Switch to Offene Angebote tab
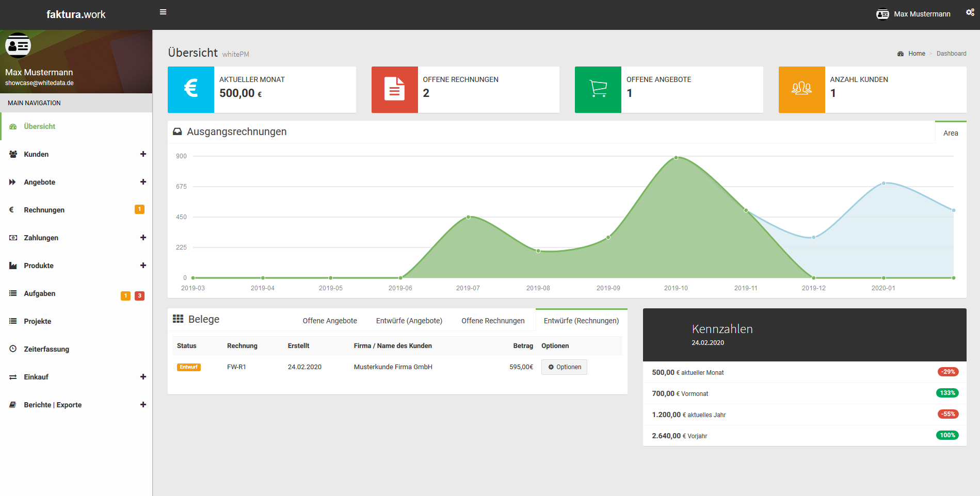The height and width of the screenshot is (496, 980). click(330, 321)
